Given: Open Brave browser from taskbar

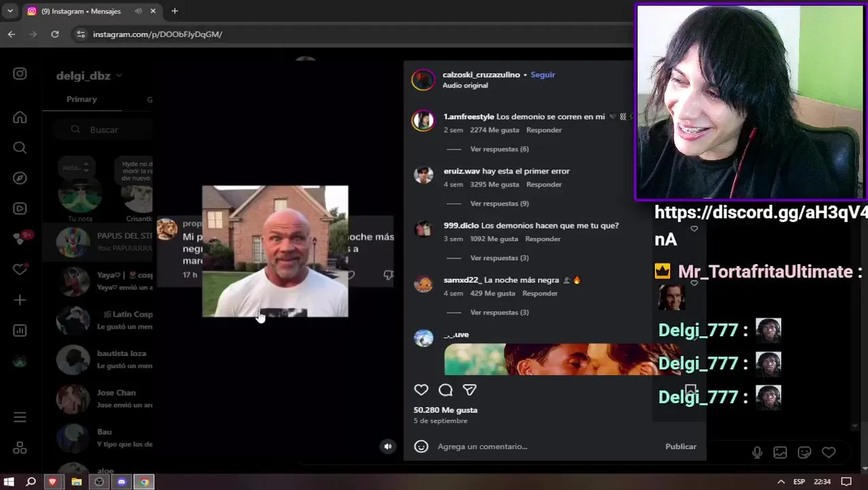Looking at the screenshot, I should point(53,482).
